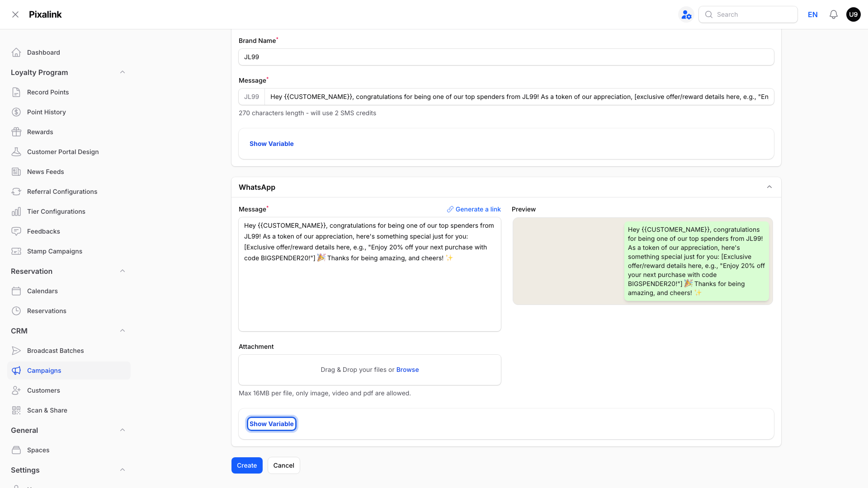Collapse the WhatsApp panel chevron
Viewport: 868px width, 488px height.
[x=769, y=187]
